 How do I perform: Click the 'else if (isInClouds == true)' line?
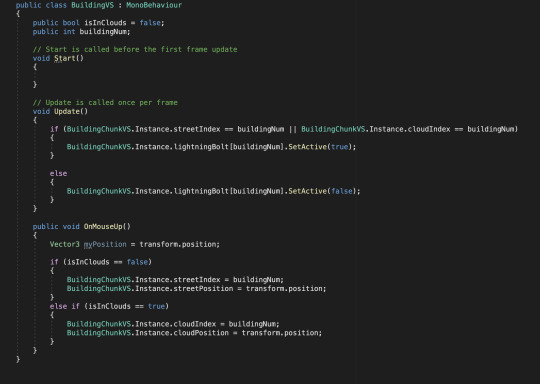click(109, 307)
